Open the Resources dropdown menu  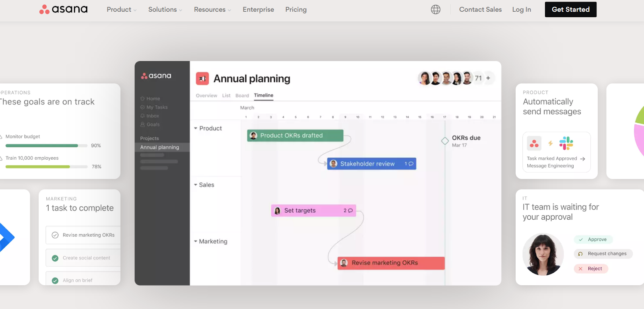coord(213,9)
